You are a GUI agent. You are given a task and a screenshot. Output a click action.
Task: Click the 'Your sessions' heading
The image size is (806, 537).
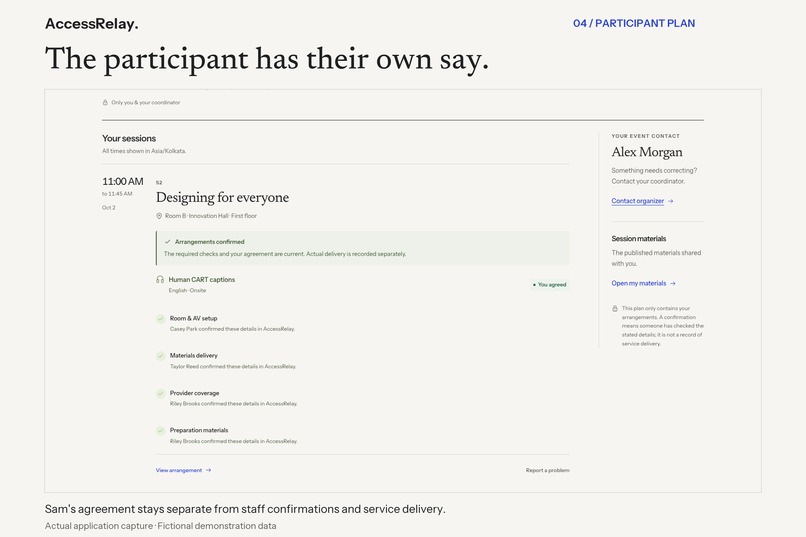[x=129, y=138]
